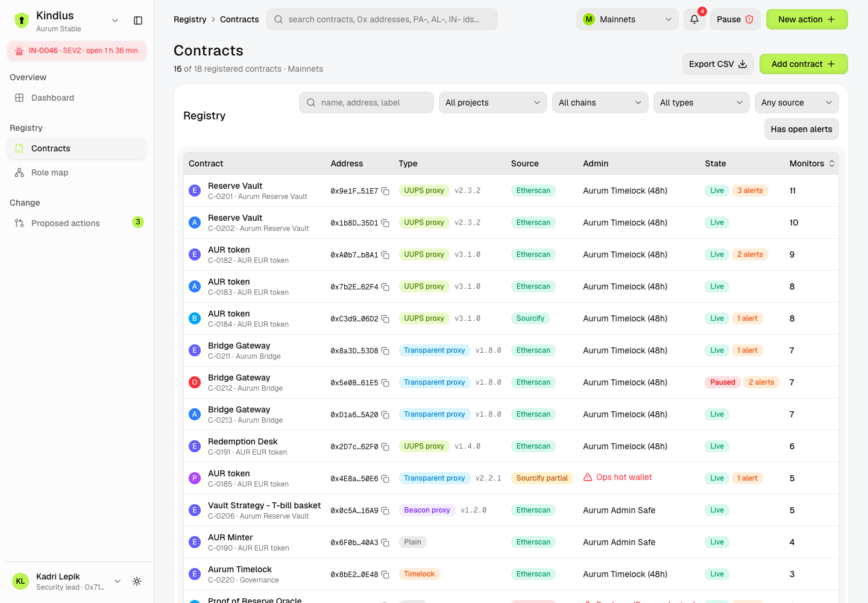Toggle the light/dark theme sun icon
This screenshot has height=603, width=868.
pyautogui.click(x=137, y=581)
